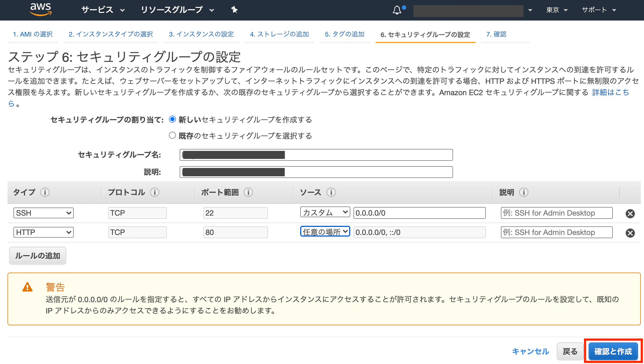The image size is (644, 364).
Task: Edit the SSH source 0.0.0.0/0 field
Action: (x=419, y=213)
